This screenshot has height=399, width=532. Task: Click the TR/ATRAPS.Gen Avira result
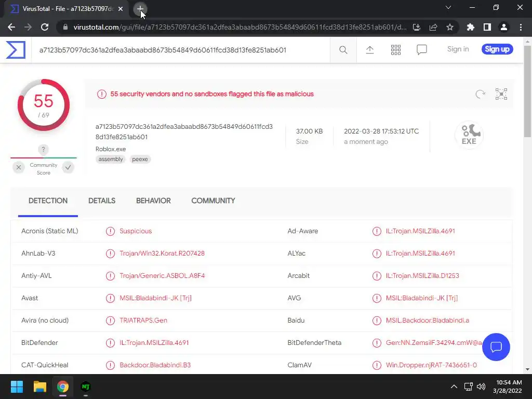tap(143, 321)
